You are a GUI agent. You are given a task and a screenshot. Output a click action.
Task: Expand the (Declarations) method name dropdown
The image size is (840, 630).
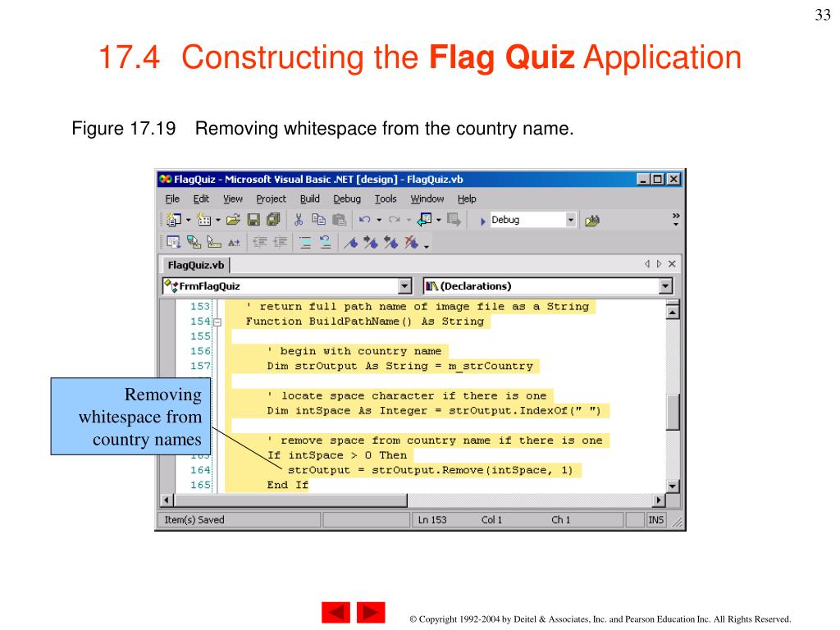point(665,286)
